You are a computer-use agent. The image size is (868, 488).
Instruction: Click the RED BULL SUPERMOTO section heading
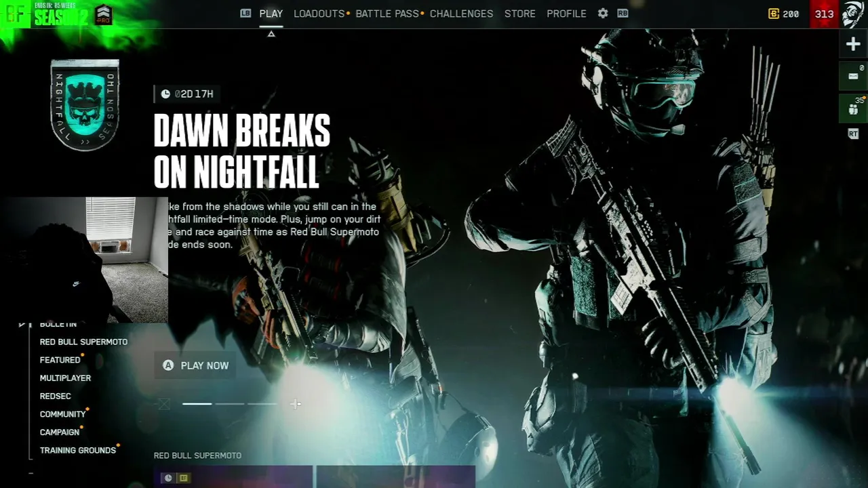click(x=197, y=455)
